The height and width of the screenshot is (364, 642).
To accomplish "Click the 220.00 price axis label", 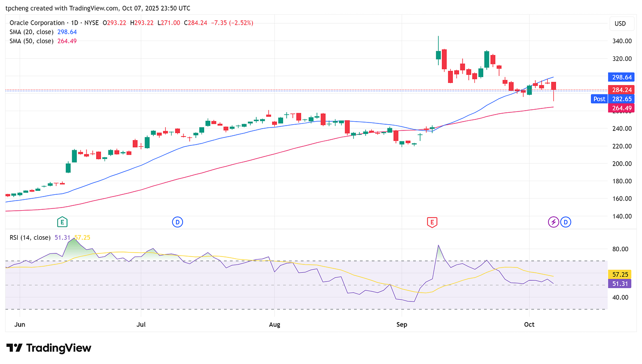I will point(621,146).
